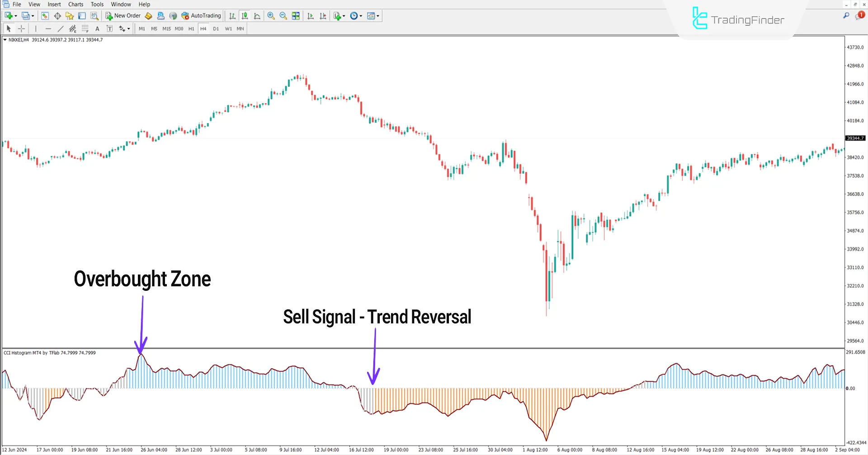868x455 pixels.
Task: Switch timeframe to D1
Action: (216, 28)
